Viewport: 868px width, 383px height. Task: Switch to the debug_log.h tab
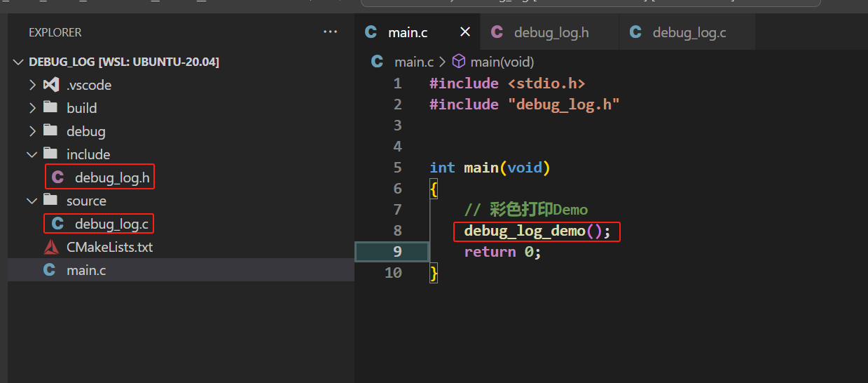(x=551, y=32)
